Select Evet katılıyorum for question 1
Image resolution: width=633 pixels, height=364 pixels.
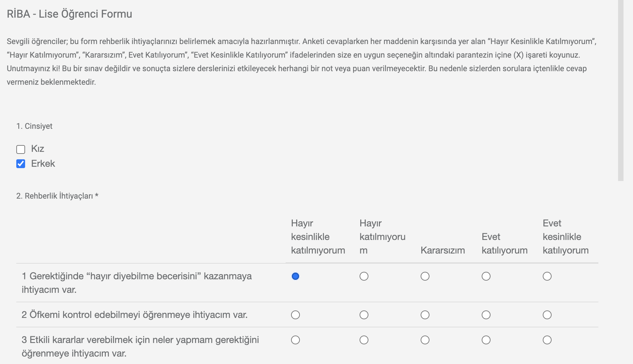(486, 276)
